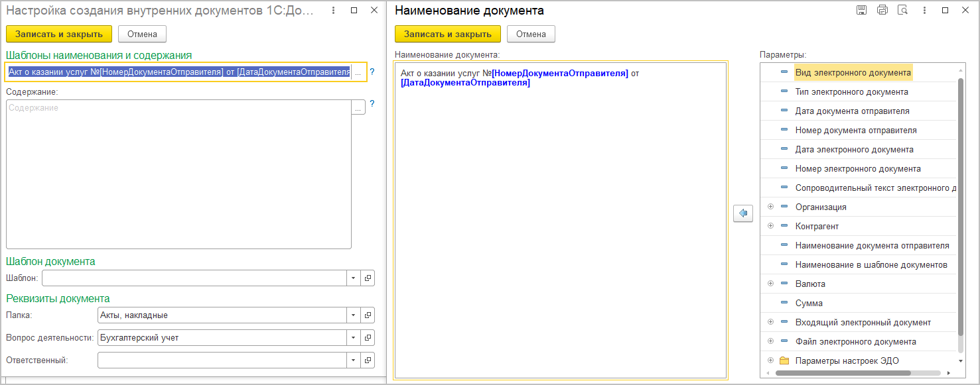This screenshot has height=385, width=980.
Task: Select the Номер документа отправителя parameter
Action: [x=856, y=130]
